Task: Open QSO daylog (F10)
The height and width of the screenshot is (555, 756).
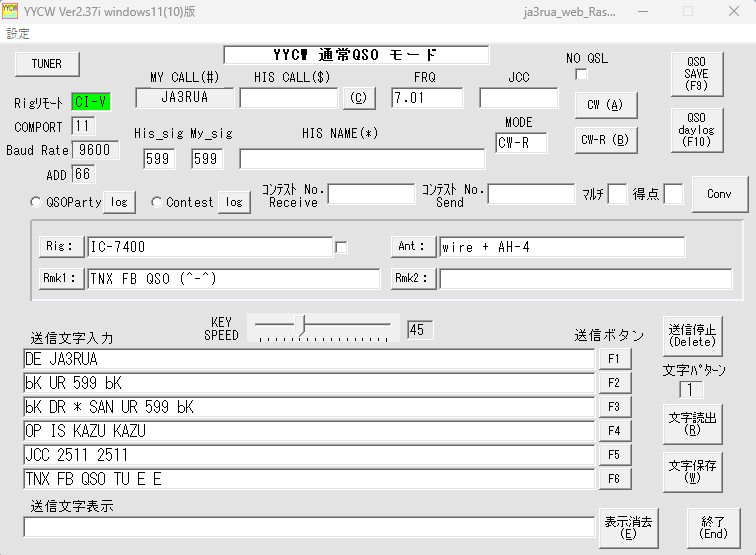Action: tap(696, 130)
